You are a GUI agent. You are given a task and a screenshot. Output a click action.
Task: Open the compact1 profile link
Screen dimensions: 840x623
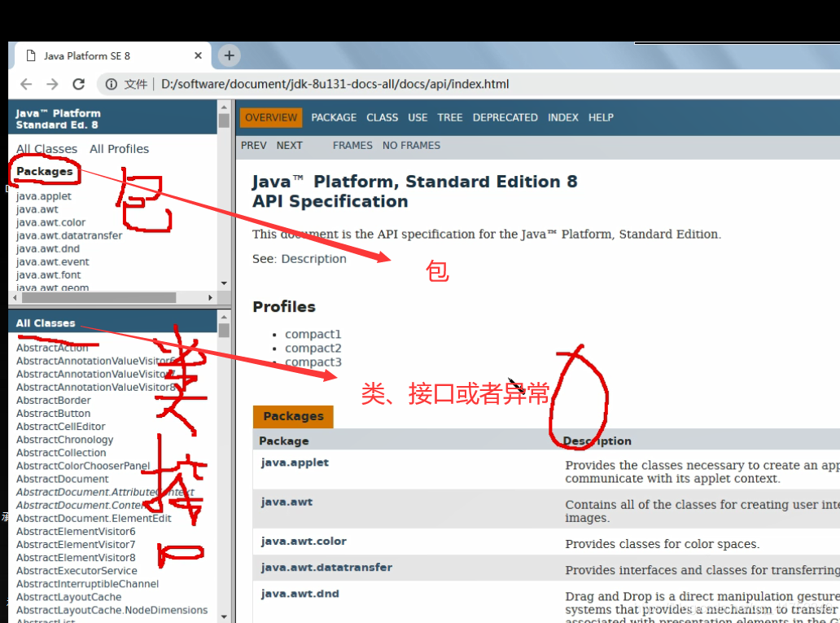(x=313, y=334)
